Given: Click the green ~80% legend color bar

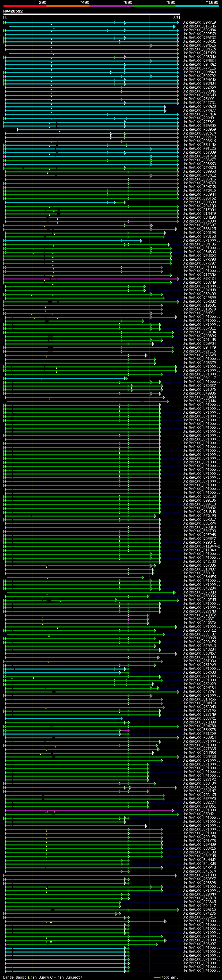Looking at the screenshot, I should coord(154,6).
